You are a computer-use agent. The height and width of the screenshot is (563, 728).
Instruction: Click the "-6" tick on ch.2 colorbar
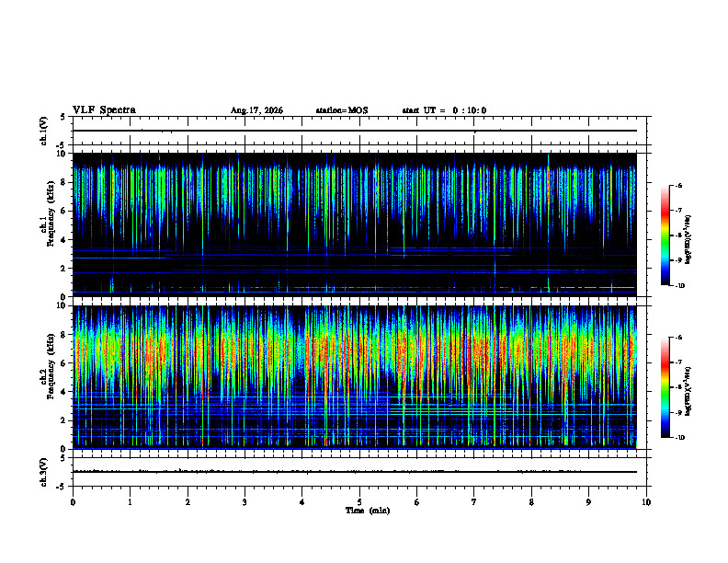678,338
